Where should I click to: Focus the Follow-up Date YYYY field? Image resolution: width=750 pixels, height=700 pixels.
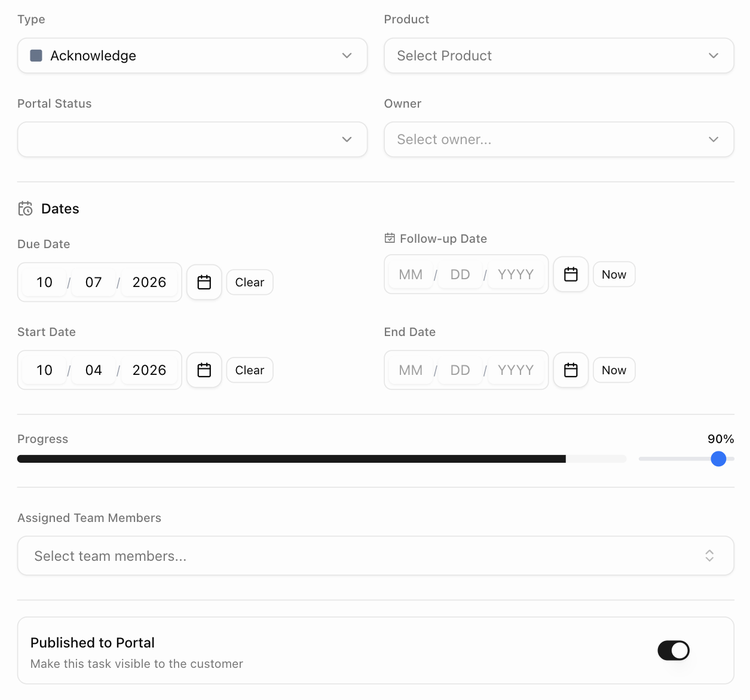click(516, 274)
